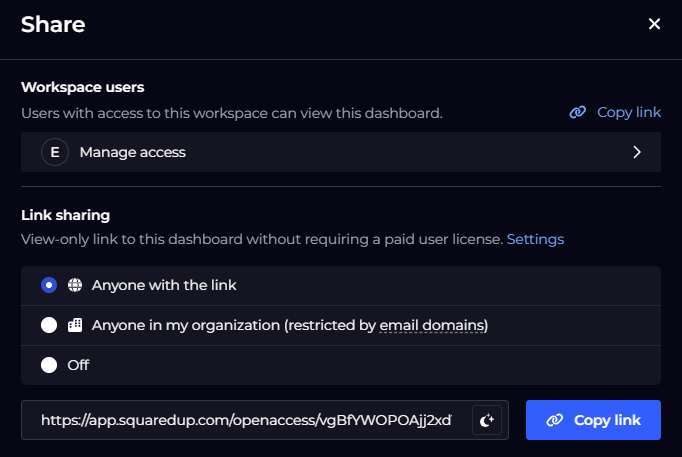This screenshot has width=682, height=457.
Task: Click the underlined email domains text
Action: pyautogui.click(x=432, y=325)
